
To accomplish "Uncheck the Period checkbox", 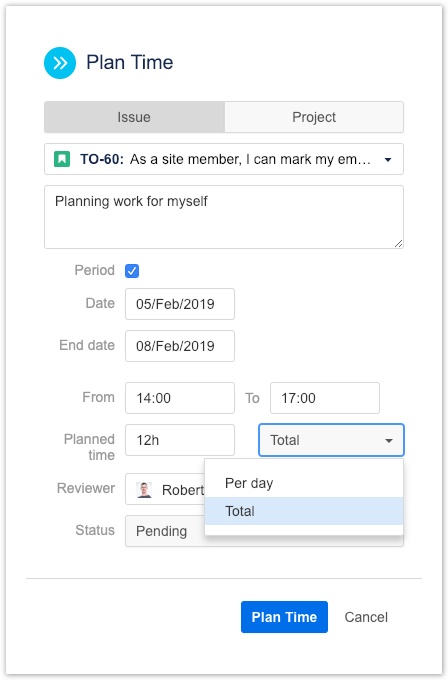I will (132, 271).
